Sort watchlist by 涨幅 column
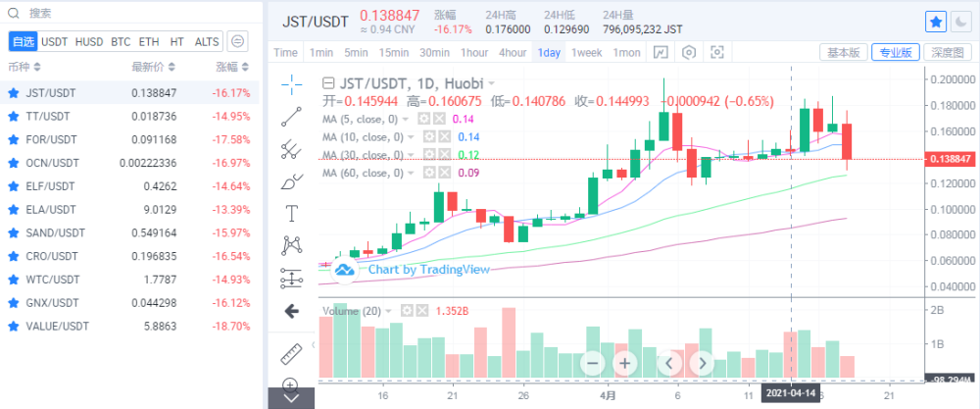This screenshot has height=409, width=980. (x=233, y=67)
